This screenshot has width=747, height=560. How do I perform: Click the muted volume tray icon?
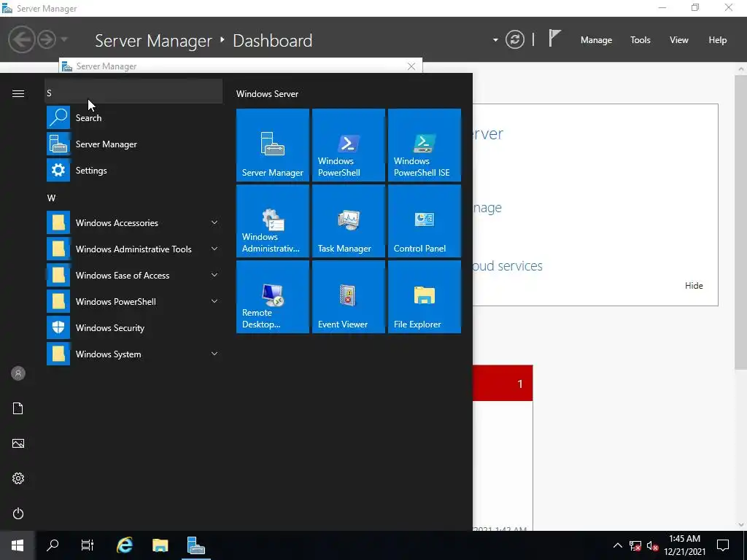click(x=653, y=545)
